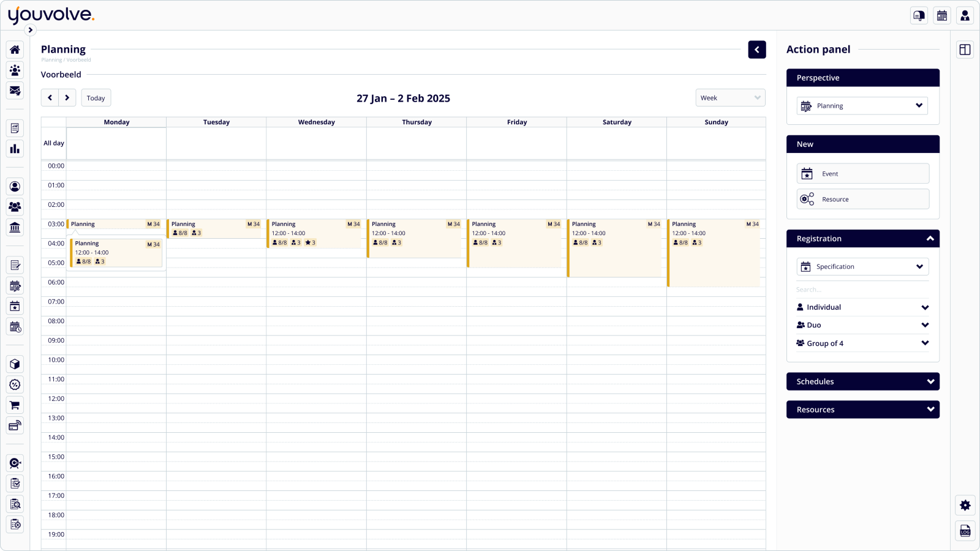Open Wednesday's Planning event

coord(315,233)
